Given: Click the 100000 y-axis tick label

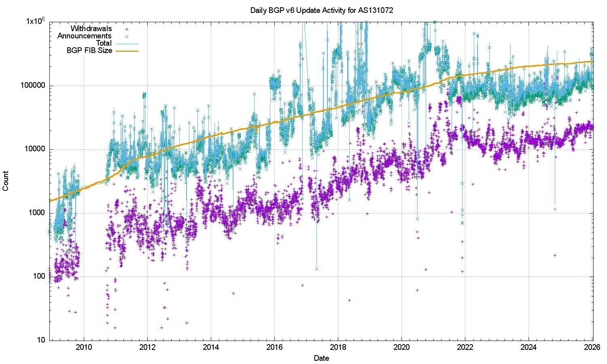Looking at the screenshot, I should click(34, 86).
